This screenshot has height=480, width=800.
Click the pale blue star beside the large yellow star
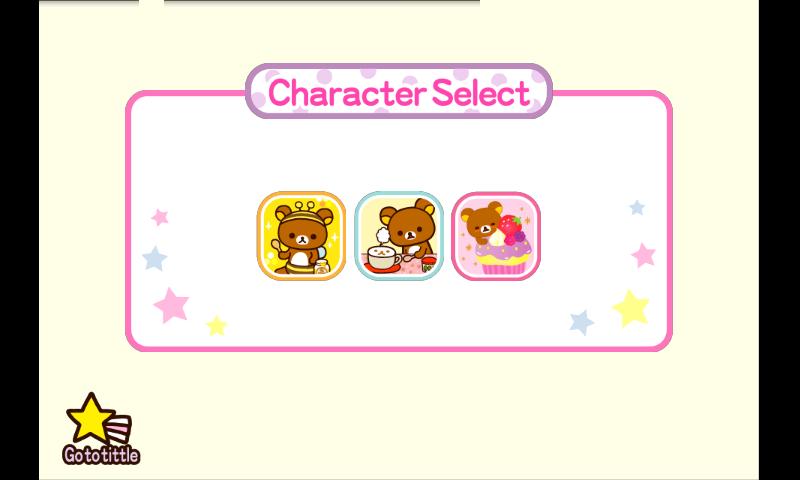pyautogui.click(x=582, y=322)
